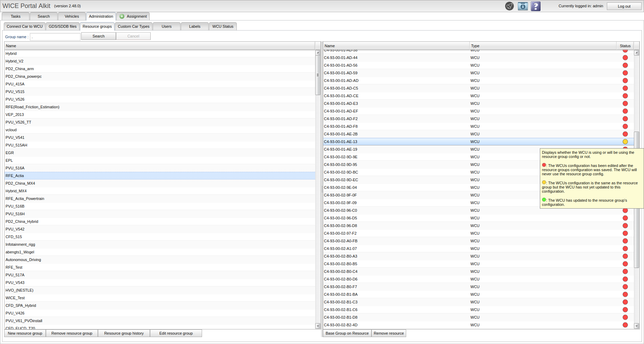This screenshot has width=644, height=344.
Task: Open the WCU Status sub-tab
Action: click(x=223, y=26)
